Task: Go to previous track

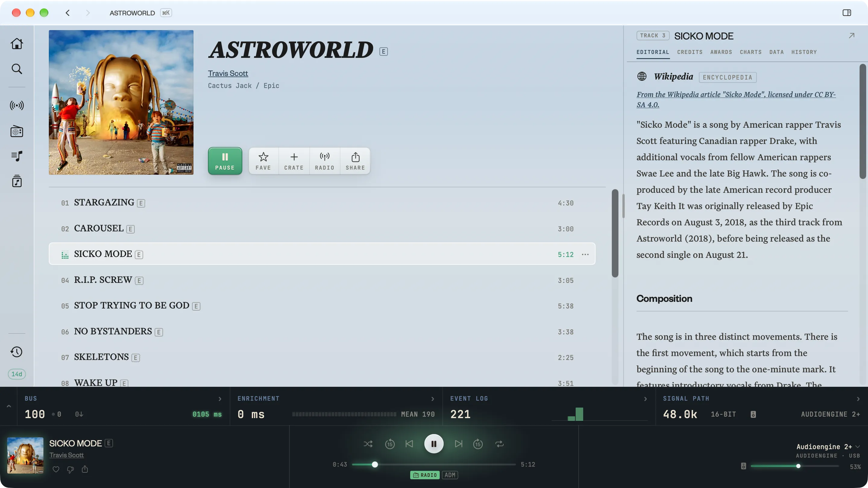Action: [409, 444]
